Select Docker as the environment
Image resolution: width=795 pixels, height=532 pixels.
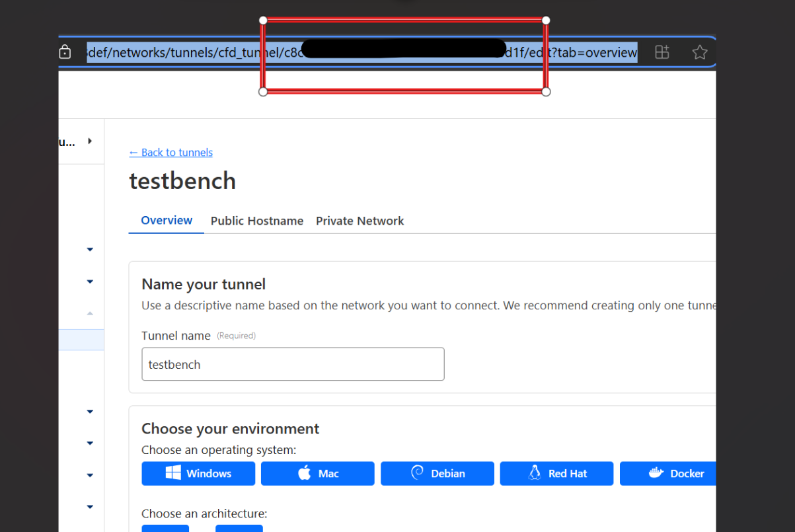667,473
